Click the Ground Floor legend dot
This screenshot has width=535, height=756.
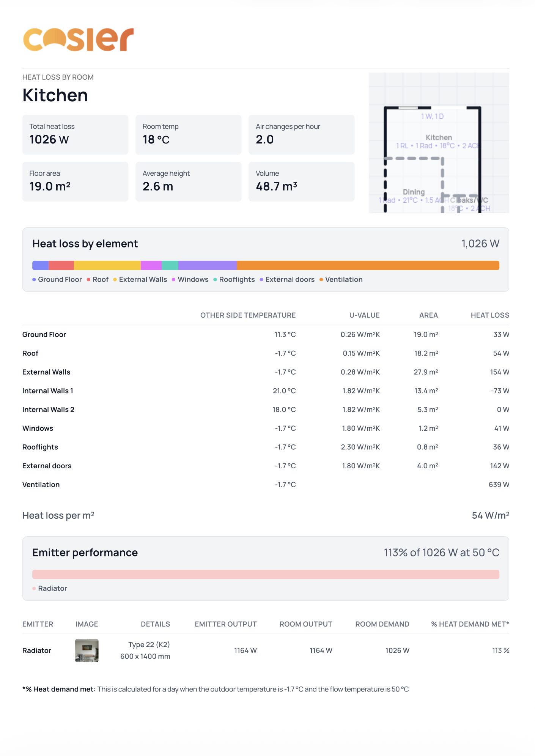pyautogui.click(x=34, y=280)
